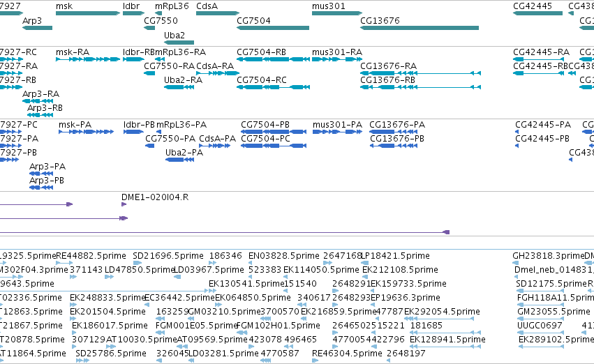The height and width of the screenshot is (364, 594).
Task: Click EST LP18421.5prime
Action: pyautogui.click(x=396, y=256)
